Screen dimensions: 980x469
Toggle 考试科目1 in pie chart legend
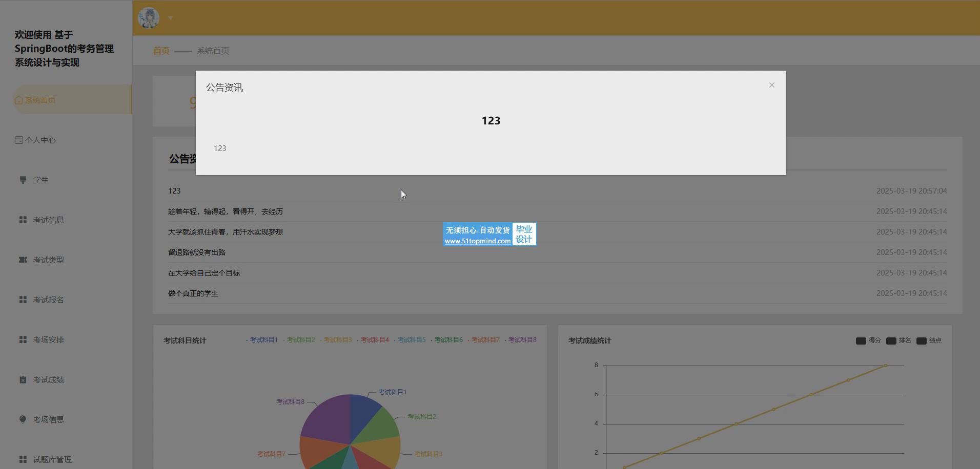click(262, 340)
